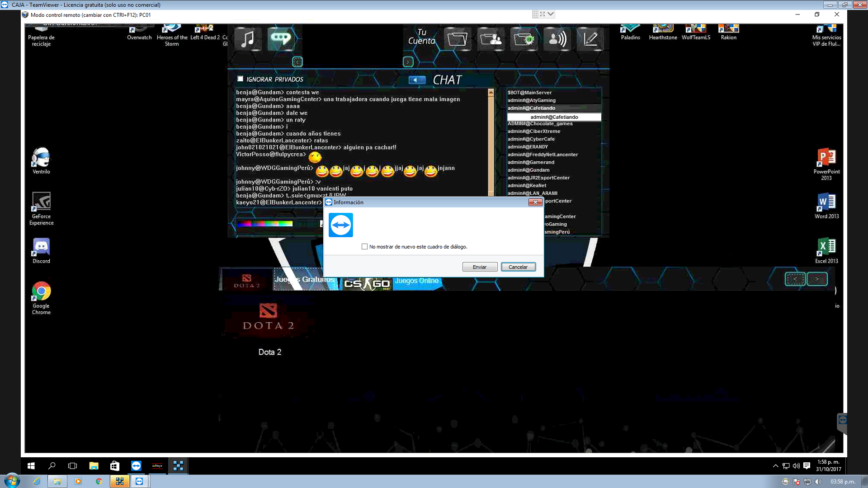Open Discord desktop icon
868x488 pixels.
pyautogui.click(x=41, y=251)
